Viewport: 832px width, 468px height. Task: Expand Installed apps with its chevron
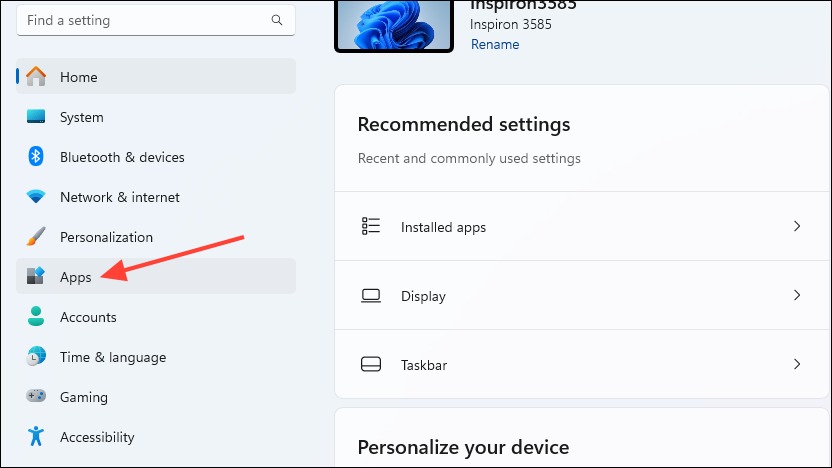coord(796,226)
